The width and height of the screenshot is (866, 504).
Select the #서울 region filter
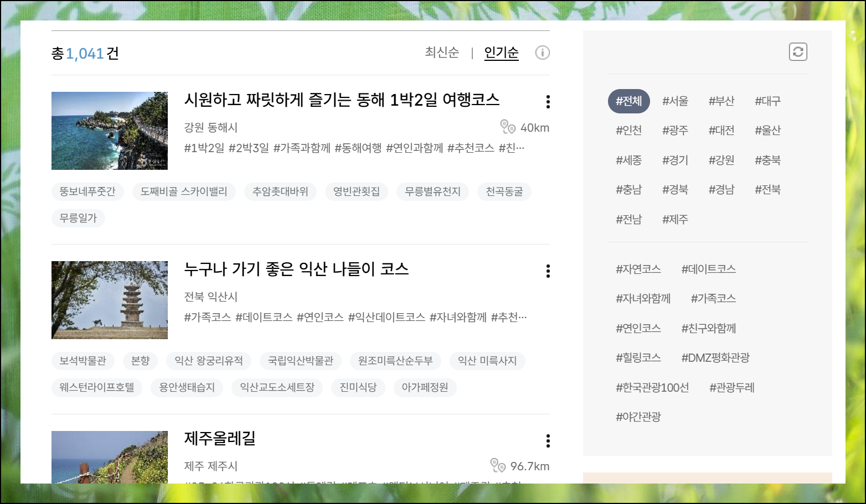pyautogui.click(x=675, y=101)
